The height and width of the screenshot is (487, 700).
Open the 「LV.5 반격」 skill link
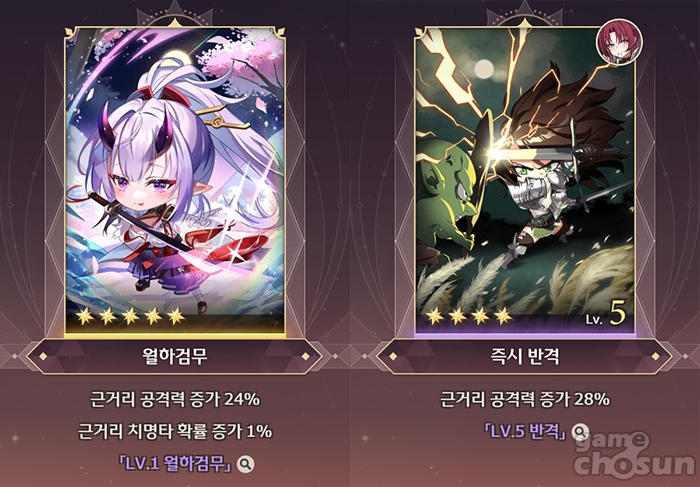pos(525,431)
